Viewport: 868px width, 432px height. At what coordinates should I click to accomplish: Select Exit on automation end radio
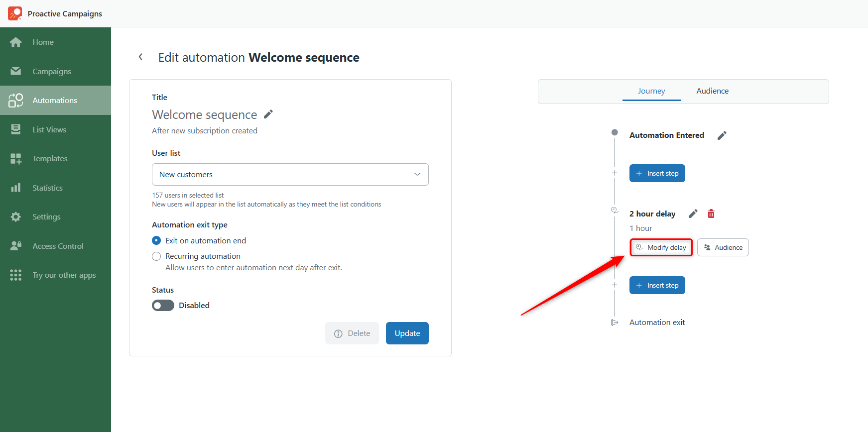click(156, 240)
